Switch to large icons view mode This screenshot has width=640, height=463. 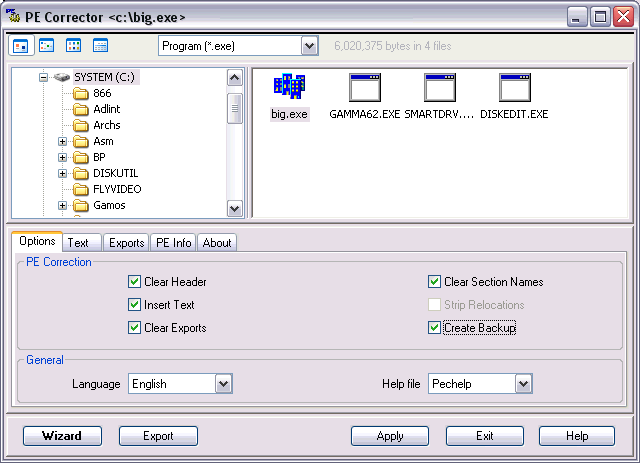coord(20,46)
